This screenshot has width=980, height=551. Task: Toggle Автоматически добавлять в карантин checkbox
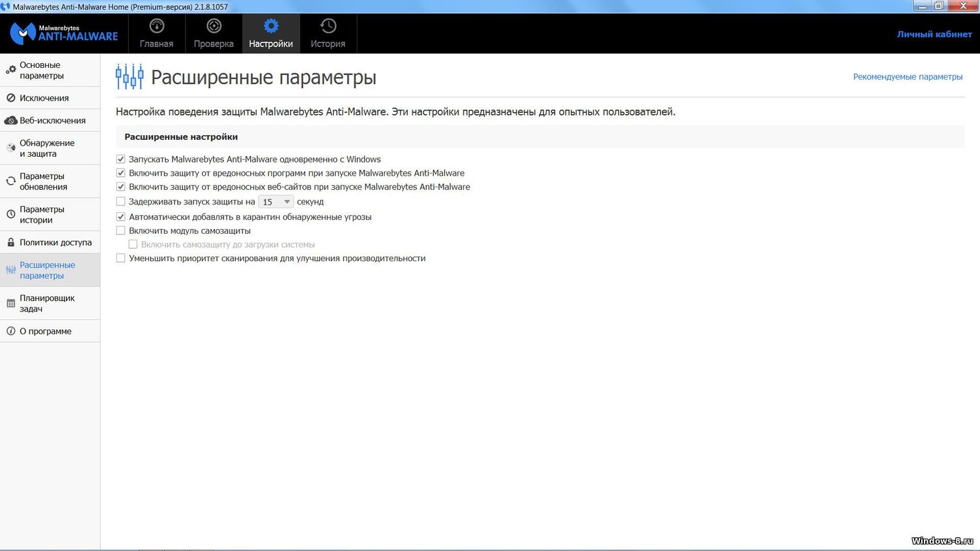click(121, 217)
